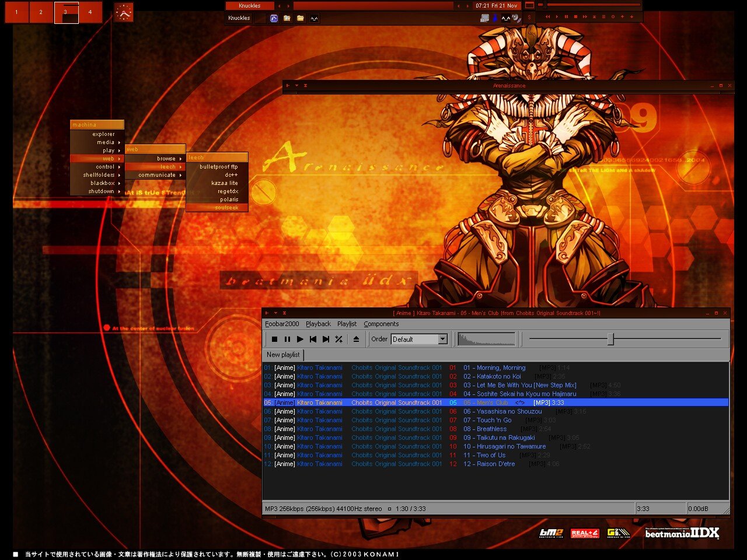The width and height of the screenshot is (747, 560).
Task: Click the highlighted track 05 - Men's Club
Action: (495, 402)
